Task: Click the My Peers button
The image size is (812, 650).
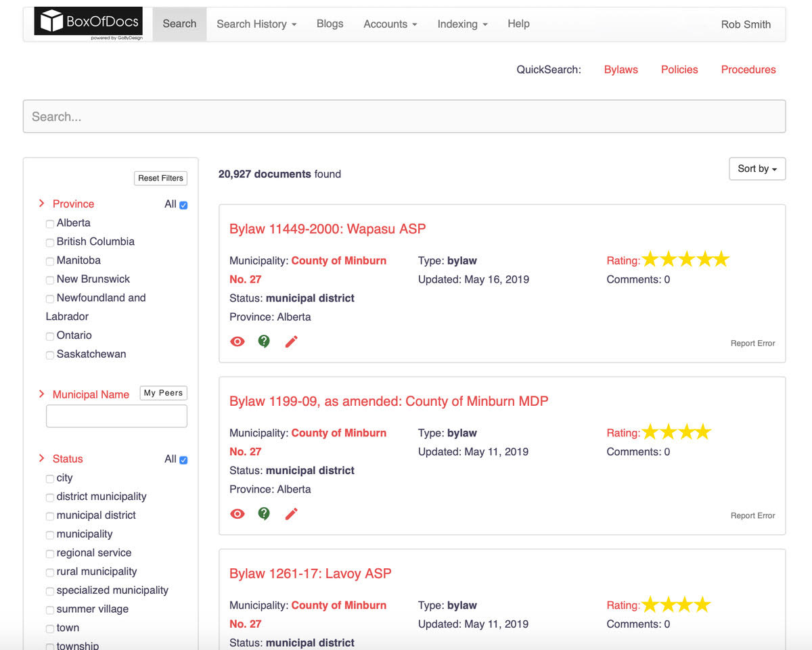Action: pos(163,393)
